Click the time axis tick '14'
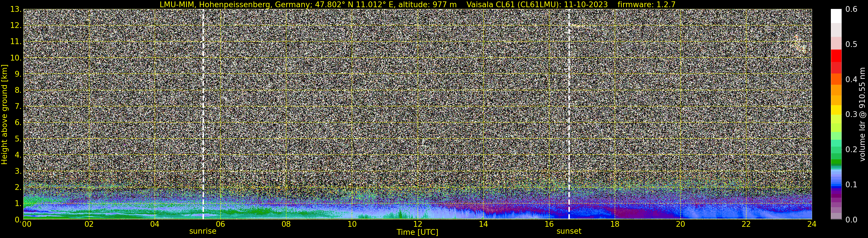 (483, 224)
